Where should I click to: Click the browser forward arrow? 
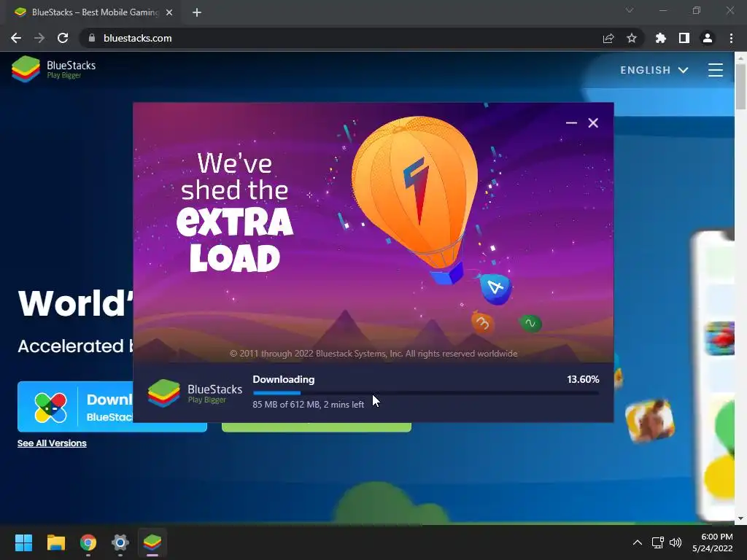39,38
